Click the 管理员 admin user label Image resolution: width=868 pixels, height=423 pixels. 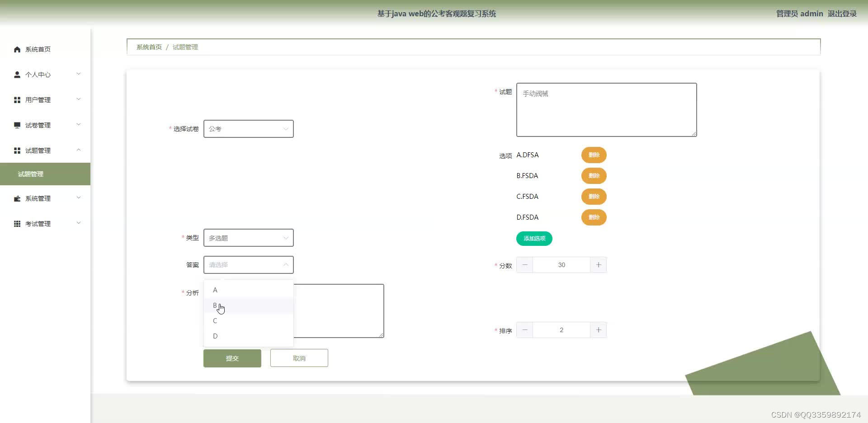coord(800,14)
